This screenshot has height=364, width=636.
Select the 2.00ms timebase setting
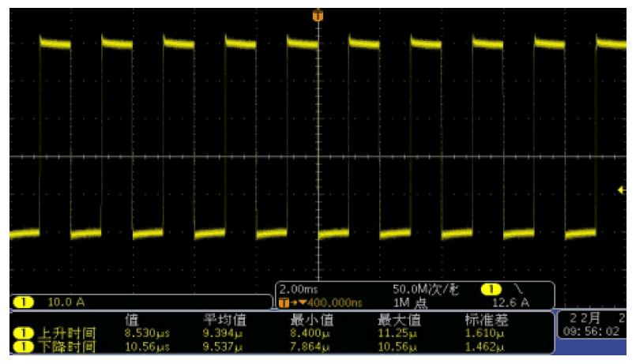(299, 290)
